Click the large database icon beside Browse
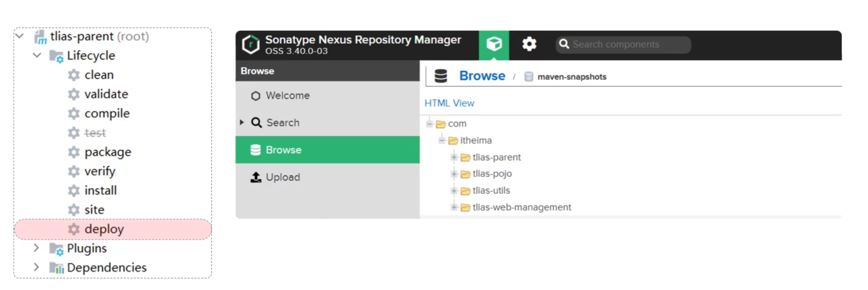This screenshot has width=868, height=290. [441, 76]
